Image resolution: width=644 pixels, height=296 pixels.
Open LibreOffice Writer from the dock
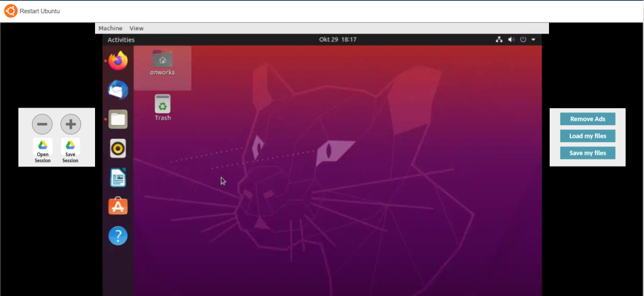[x=118, y=178]
